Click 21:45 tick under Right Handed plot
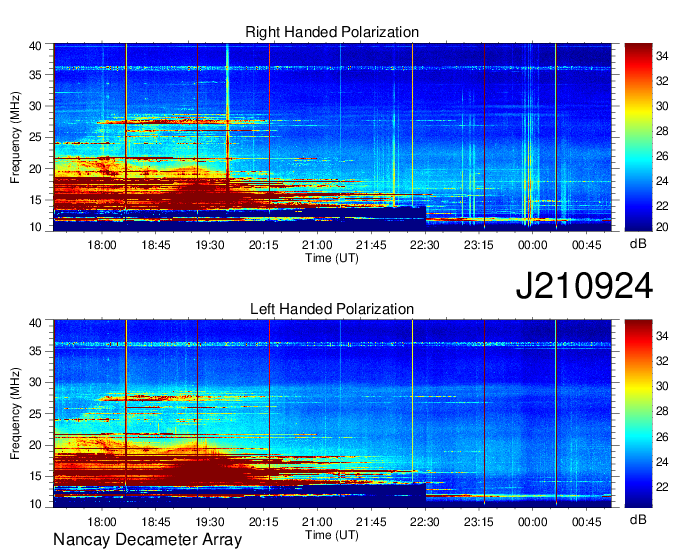 (371, 245)
